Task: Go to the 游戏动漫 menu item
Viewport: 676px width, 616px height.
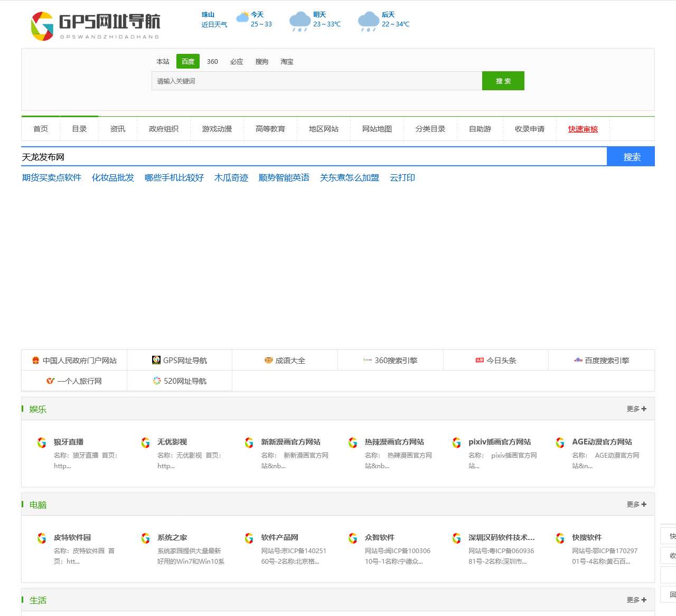Action: click(217, 129)
